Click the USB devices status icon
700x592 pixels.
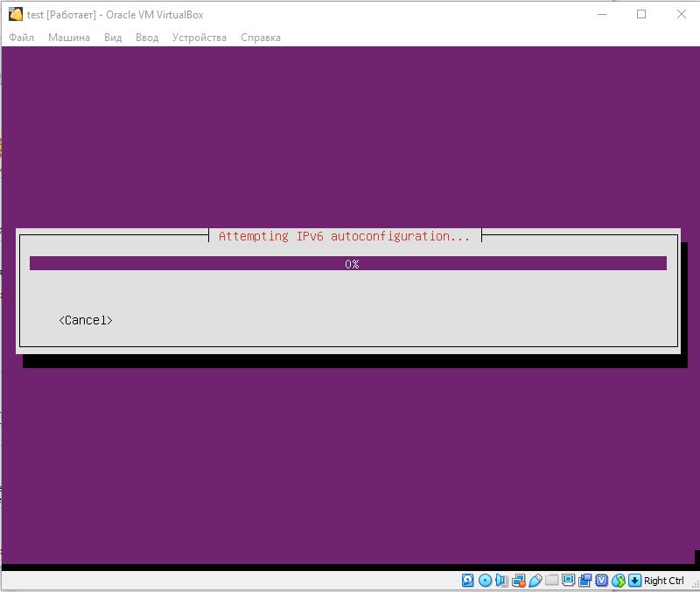point(535,581)
